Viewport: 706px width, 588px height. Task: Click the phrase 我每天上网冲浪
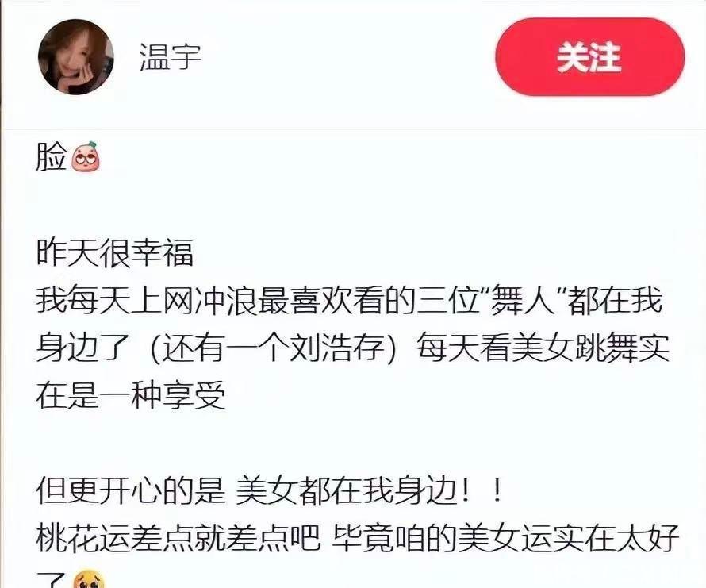(x=146, y=301)
